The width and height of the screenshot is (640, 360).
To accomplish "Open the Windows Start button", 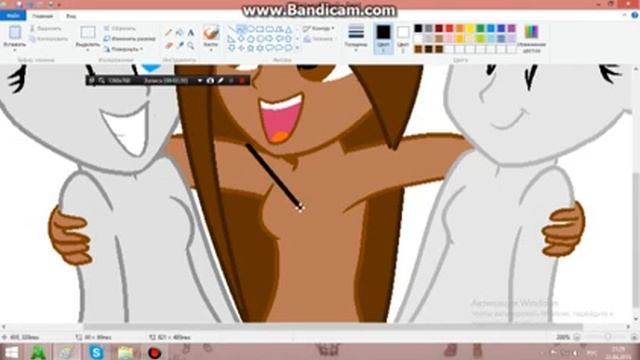I will pyautogui.click(x=11, y=352).
